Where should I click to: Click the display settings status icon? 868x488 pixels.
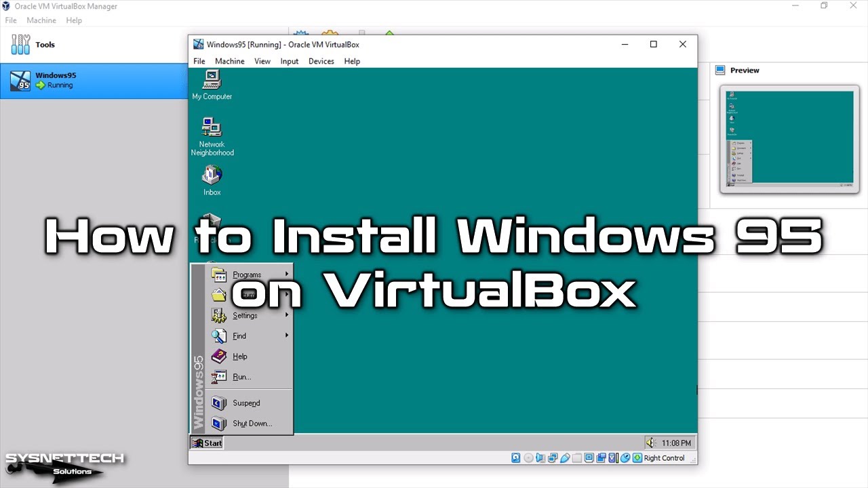pos(589,458)
